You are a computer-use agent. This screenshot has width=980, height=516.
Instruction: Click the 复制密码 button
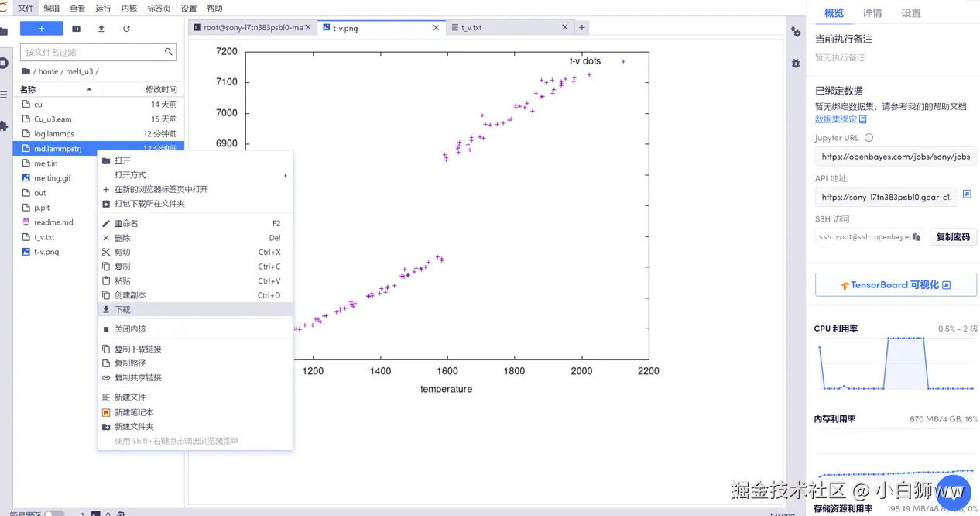(x=953, y=237)
